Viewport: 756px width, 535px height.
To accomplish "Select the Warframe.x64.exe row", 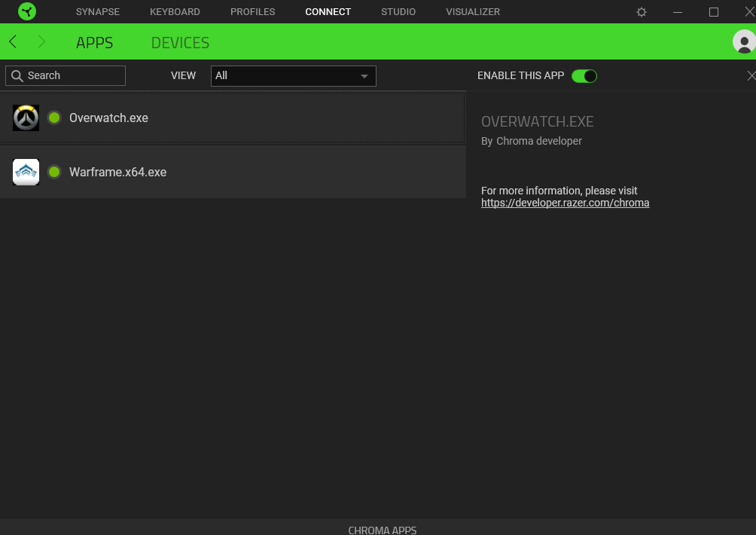I will click(x=233, y=172).
